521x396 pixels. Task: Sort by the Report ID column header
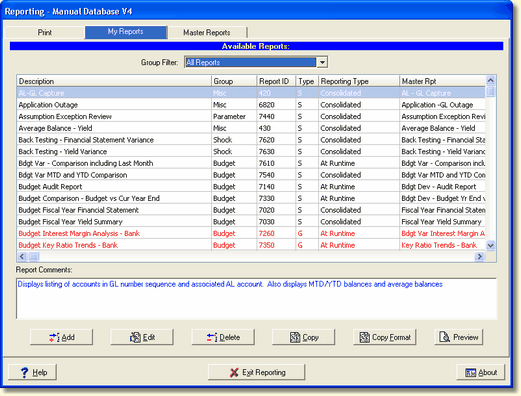pyautogui.click(x=276, y=81)
